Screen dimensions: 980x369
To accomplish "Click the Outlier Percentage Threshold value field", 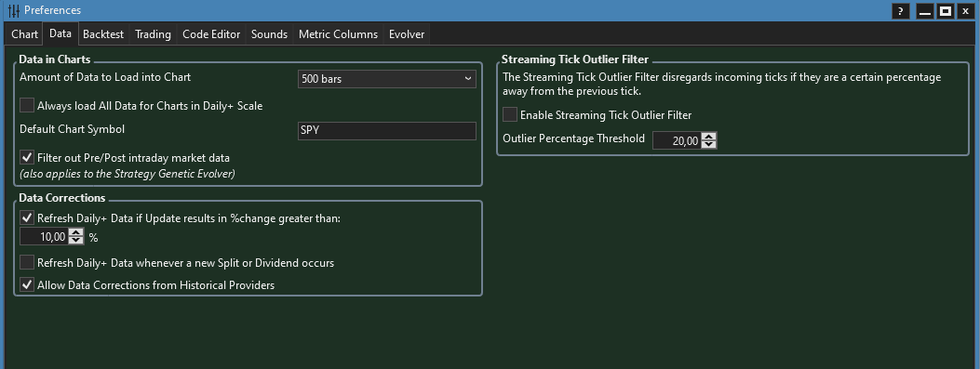I will click(x=677, y=140).
